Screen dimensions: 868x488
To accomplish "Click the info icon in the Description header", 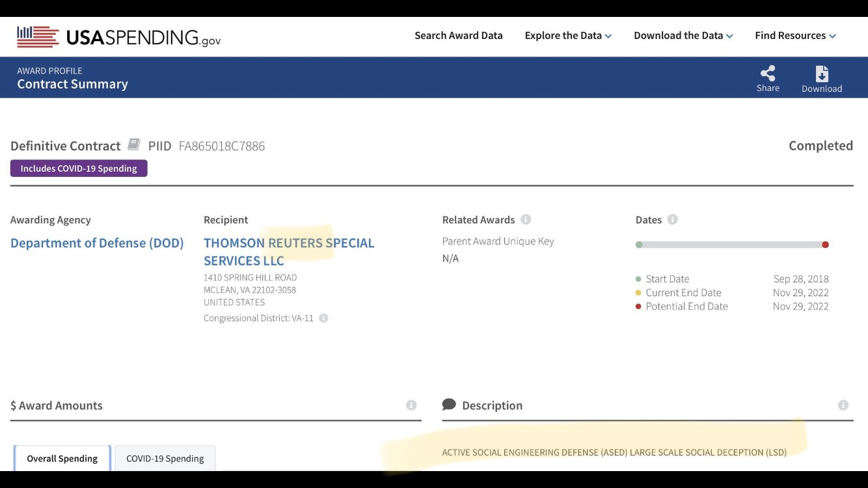I will tap(843, 405).
